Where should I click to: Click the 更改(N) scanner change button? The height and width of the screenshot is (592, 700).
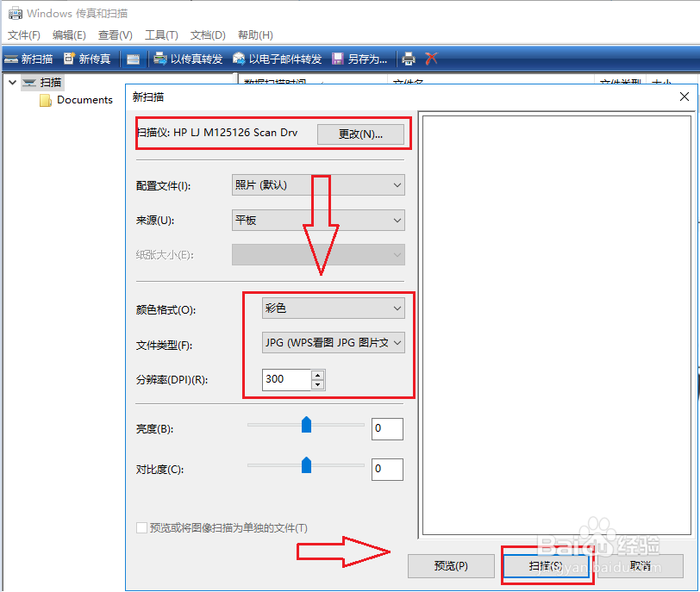tap(361, 134)
